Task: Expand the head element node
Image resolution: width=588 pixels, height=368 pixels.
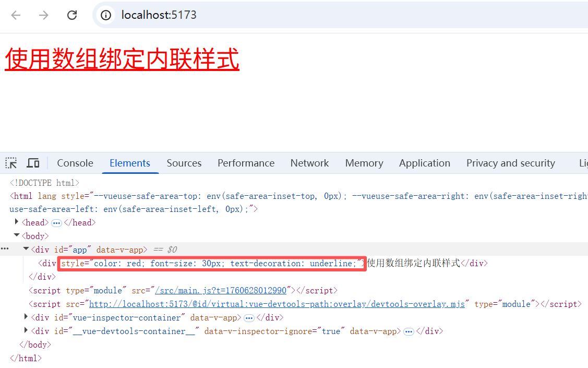Action: click(x=17, y=222)
